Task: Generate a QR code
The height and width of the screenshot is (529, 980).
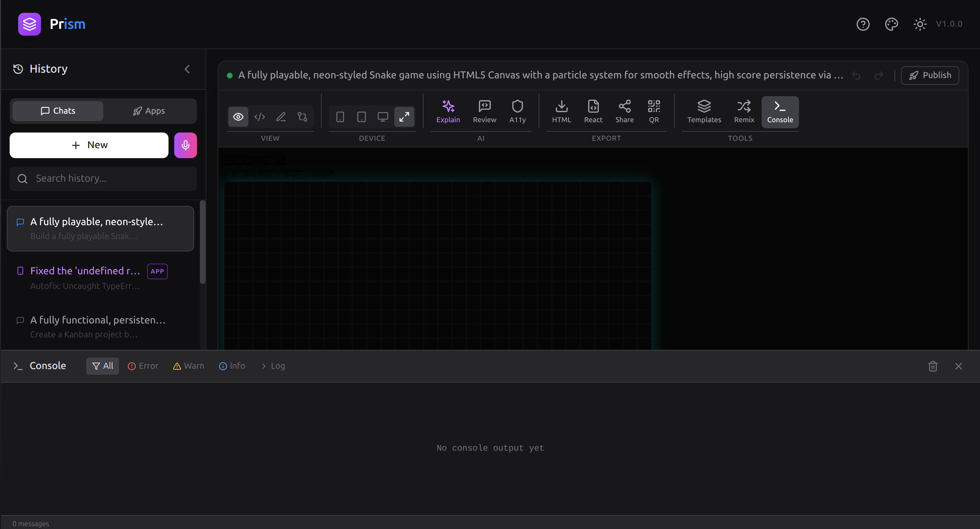Action: point(654,111)
